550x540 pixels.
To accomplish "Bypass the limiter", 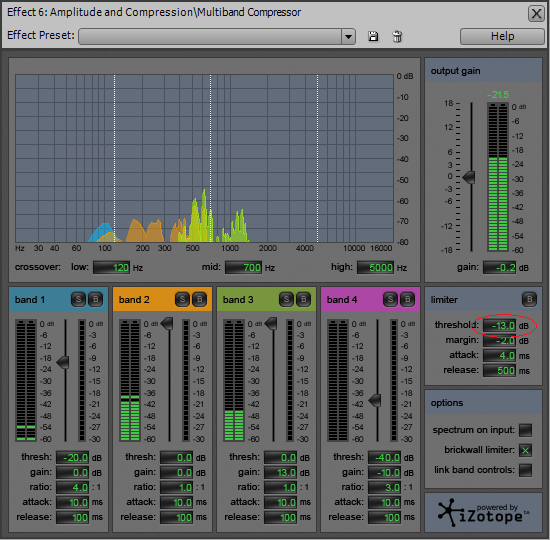I will [529, 299].
